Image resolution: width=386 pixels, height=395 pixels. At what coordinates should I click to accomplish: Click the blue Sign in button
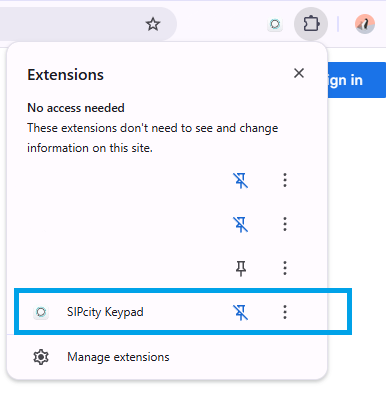pyautogui.click(x=357, y=80)
